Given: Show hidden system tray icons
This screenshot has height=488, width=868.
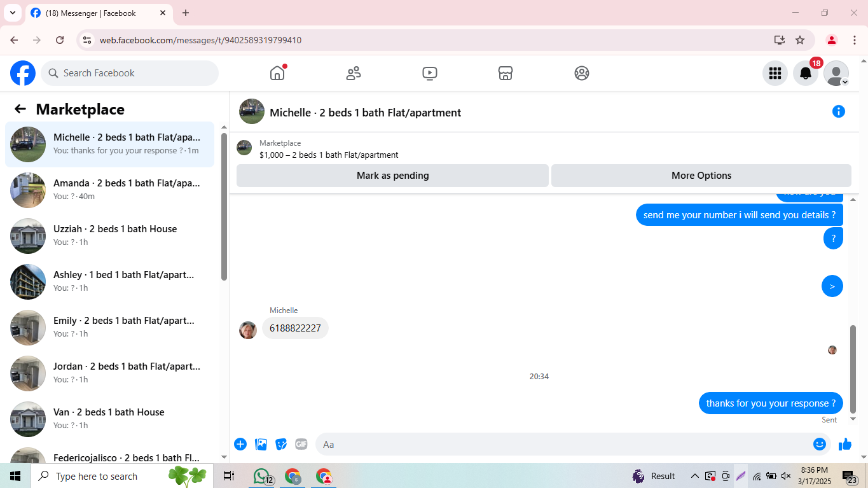Looking at the screenshot, I should coord(694,476).
